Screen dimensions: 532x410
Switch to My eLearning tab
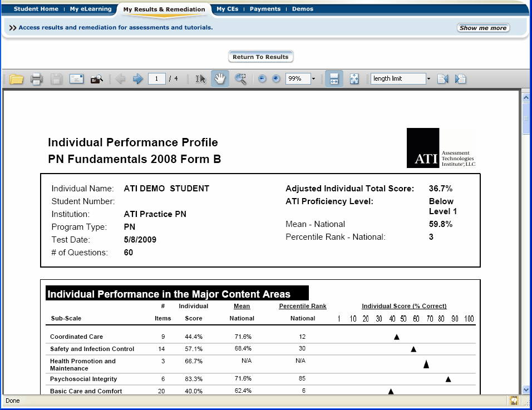[91, 9]
